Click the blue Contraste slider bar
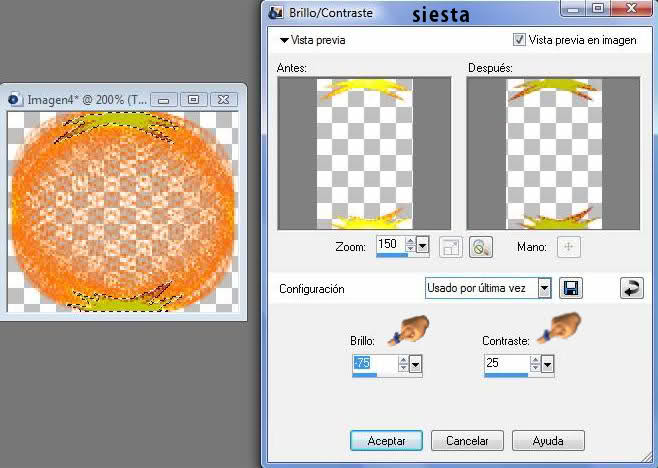Viewport: 658px width, 468px height. coord(506,375)
